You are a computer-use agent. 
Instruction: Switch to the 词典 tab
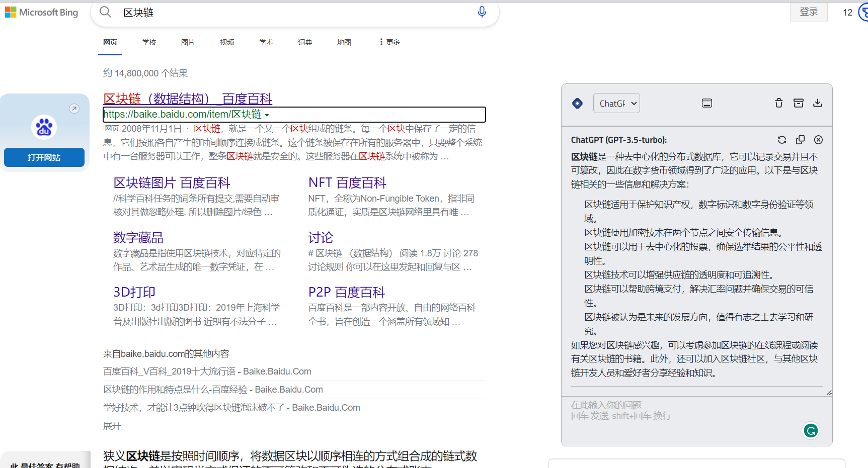click(x=305, y=42)
